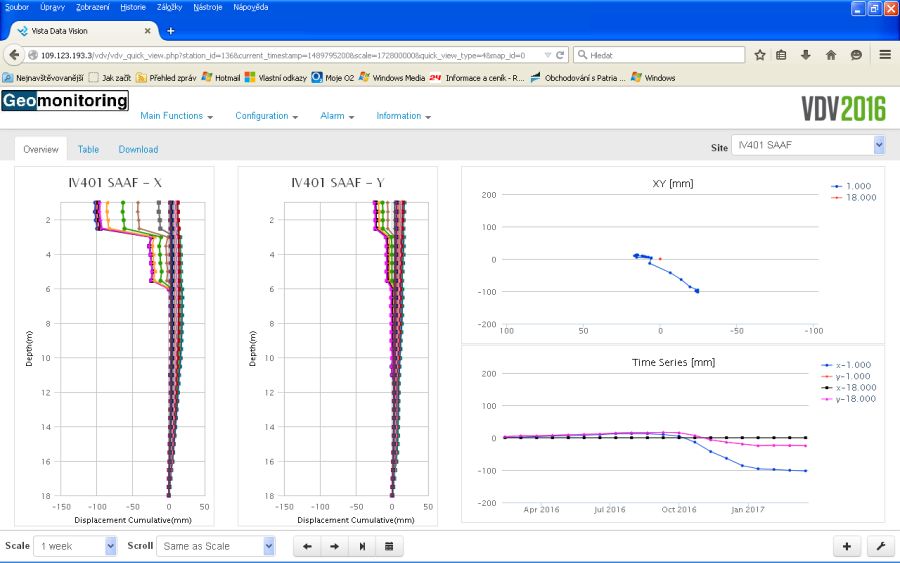Image resolution: width=900 pixels, height=563 pixels.
Task: Open Nástroje menu
Action: [x=208, y=7]
